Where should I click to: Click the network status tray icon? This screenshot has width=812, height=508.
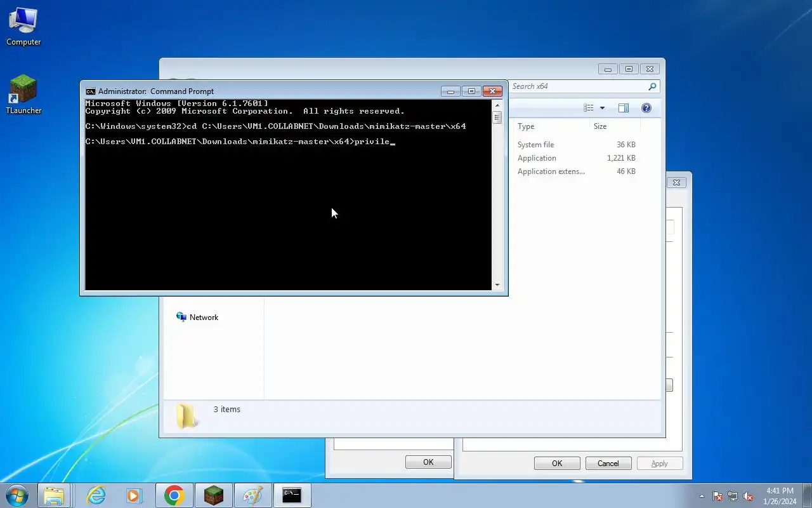[733, 497]
